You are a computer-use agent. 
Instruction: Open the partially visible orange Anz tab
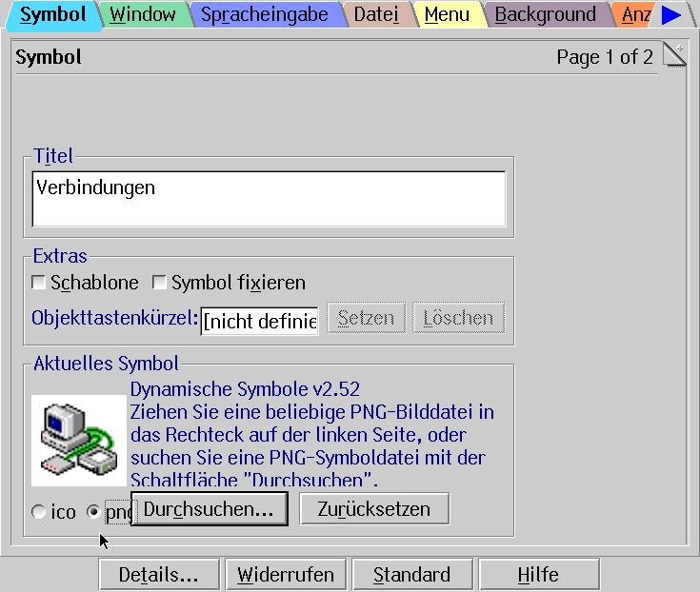pos(635,14)
